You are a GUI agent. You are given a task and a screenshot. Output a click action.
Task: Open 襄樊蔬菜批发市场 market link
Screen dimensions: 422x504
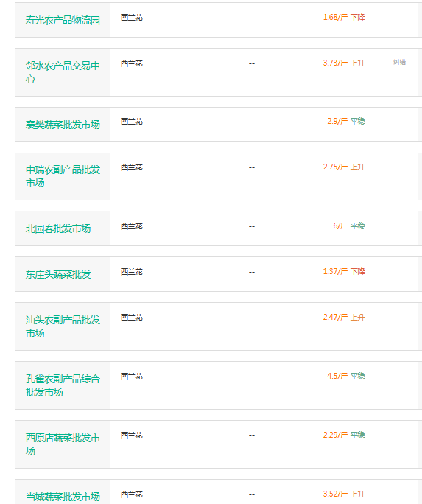tap(63, 125)
